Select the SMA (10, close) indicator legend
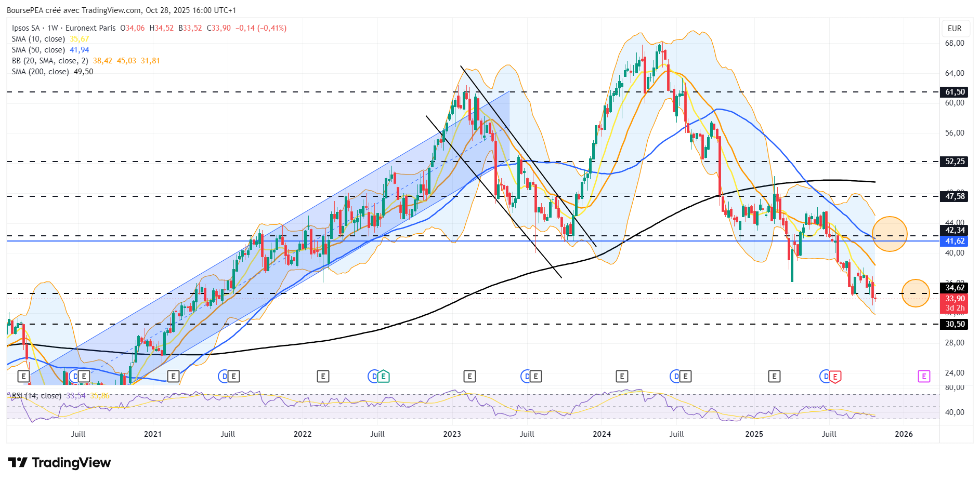 click(x=38, y=39)
